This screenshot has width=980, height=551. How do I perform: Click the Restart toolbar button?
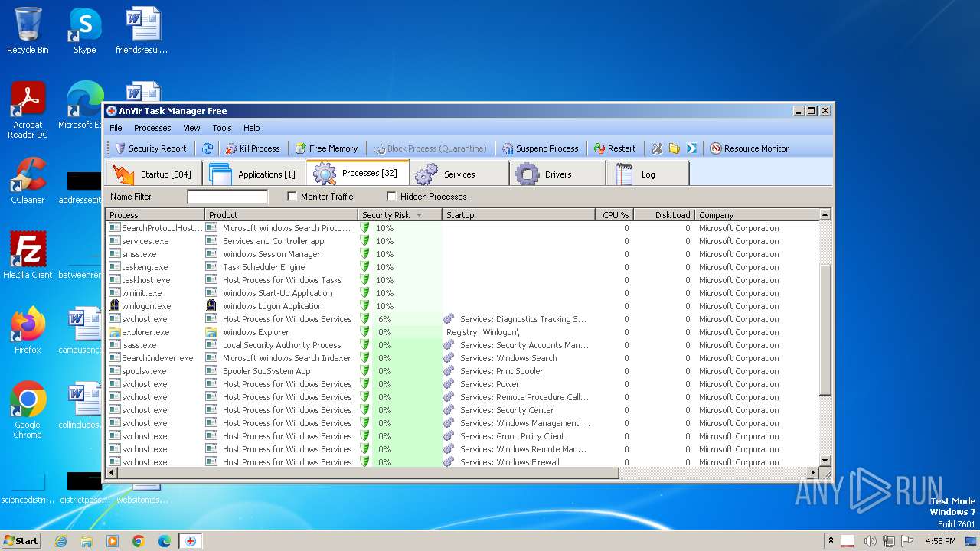pyautogui.click(x=615, y=148)
